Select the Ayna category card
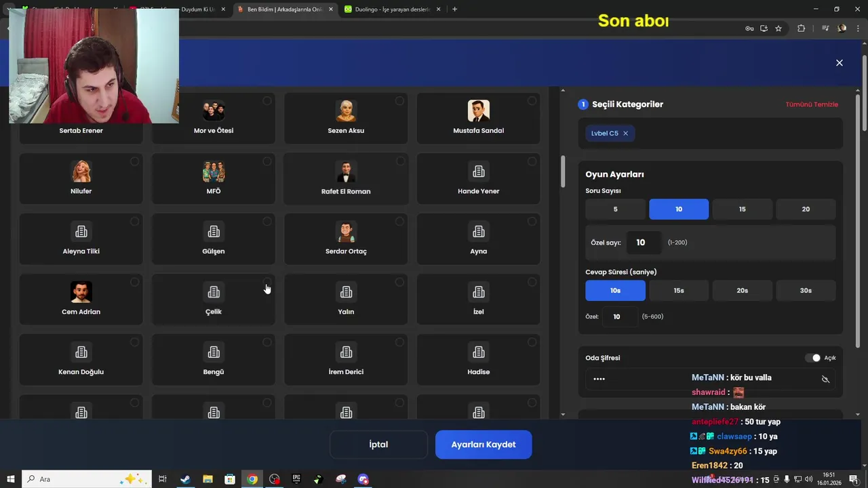The image size is (868, 488). pyautogui.click(x=478, y=239)
